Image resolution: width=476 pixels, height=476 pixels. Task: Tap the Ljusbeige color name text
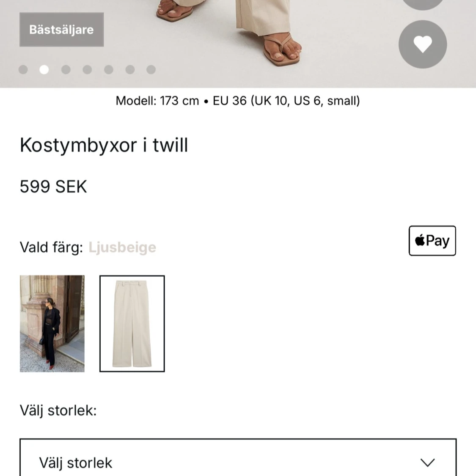[122, 247]
